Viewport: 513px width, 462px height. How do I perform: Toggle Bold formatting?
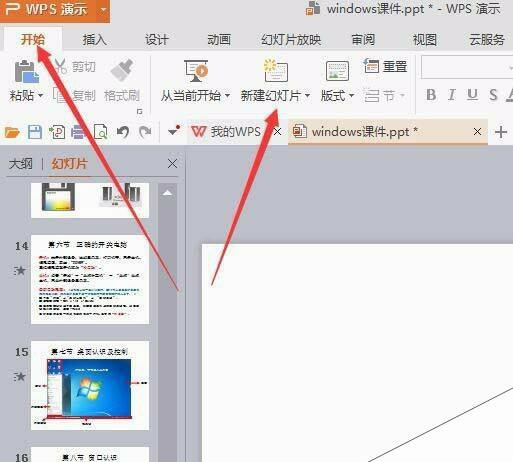click(431, 95)
